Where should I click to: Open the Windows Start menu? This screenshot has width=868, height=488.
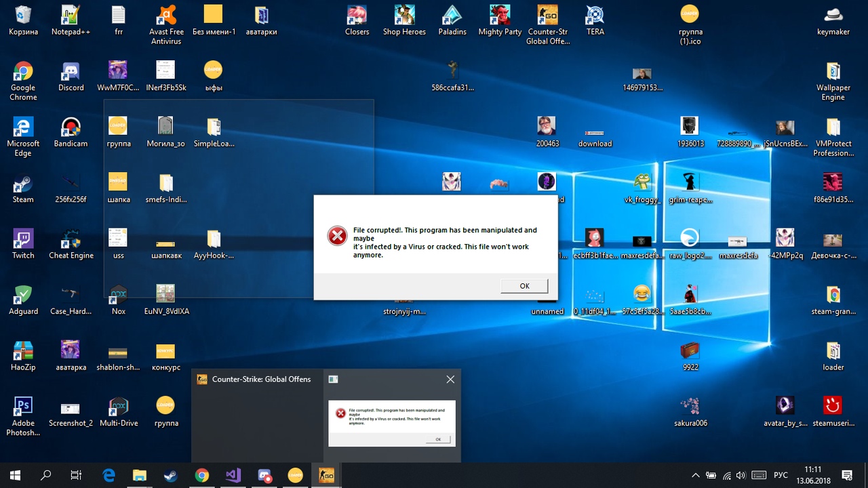point(15,475)
